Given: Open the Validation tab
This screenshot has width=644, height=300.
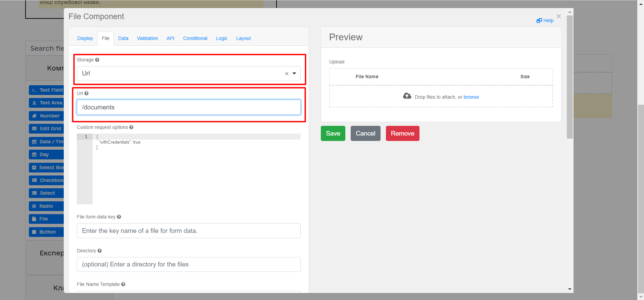Looking at the screenshot, I should pos(147,38).
